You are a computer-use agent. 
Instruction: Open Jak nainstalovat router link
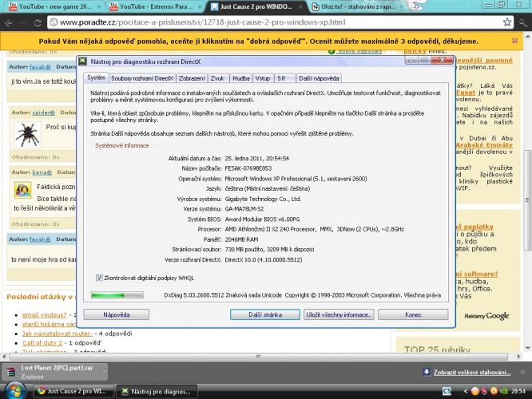(x=57, y=334)
